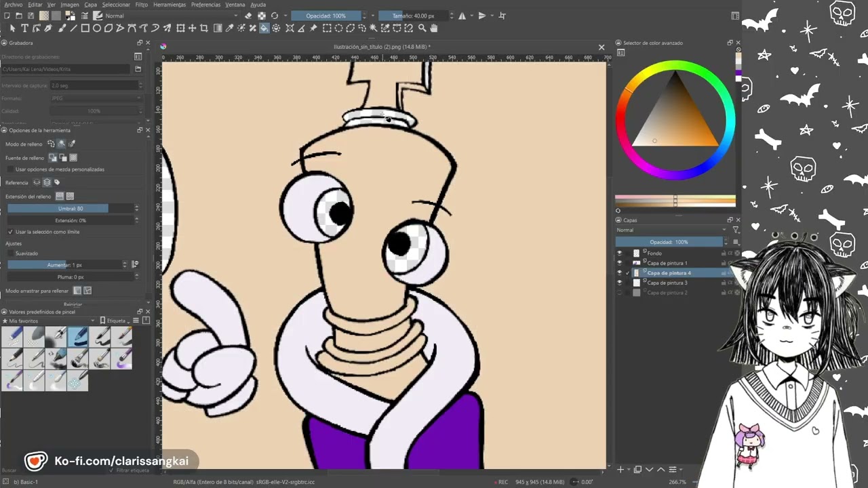The height and width of the screenshot is (488, 868).
Task: Adjust Aumentar value stepper arrows
Action: (125, 265)
